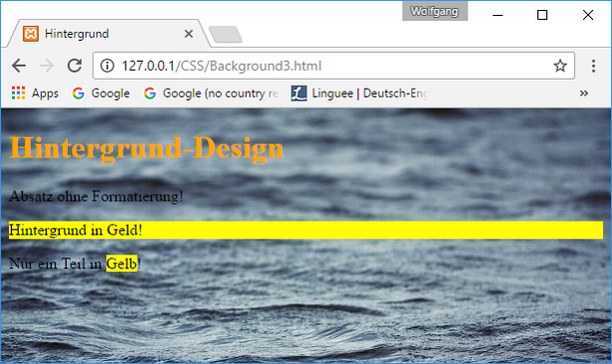Reload the page with the refresh icon
612x364 pixels.
click(75, 66)
